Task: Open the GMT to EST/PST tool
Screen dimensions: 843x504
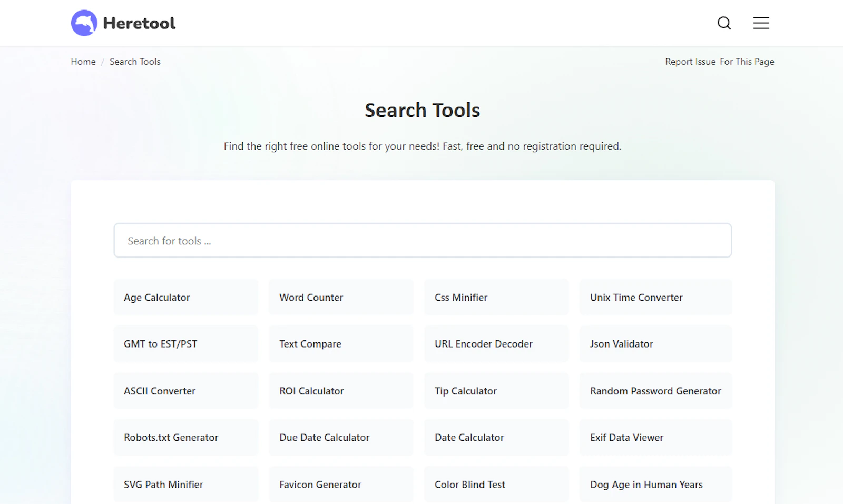Action: pyautogui.click(x=186, y=344)
